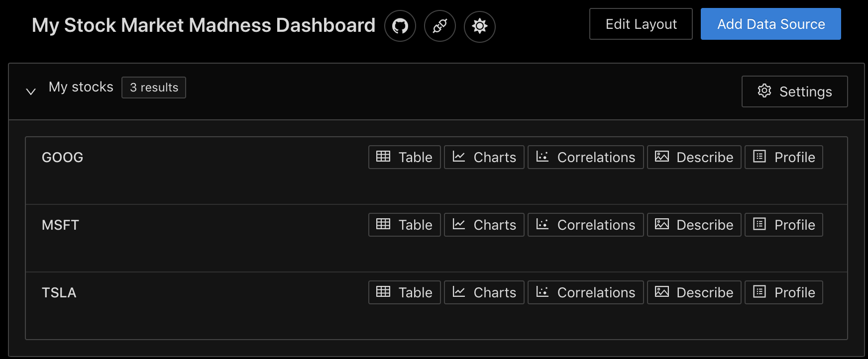This screenshot has height=359, width=868.
Task: Open Describe for TSLA
Action: (694, 292)
